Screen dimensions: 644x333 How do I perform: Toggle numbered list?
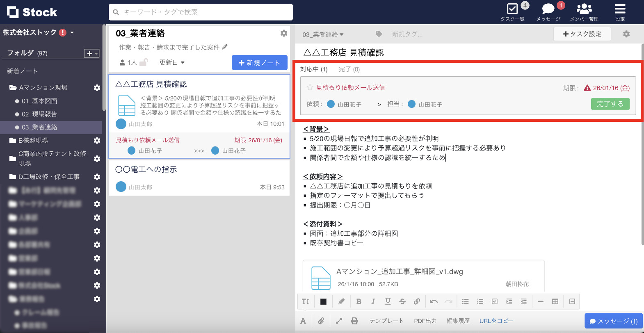[480, 301]
